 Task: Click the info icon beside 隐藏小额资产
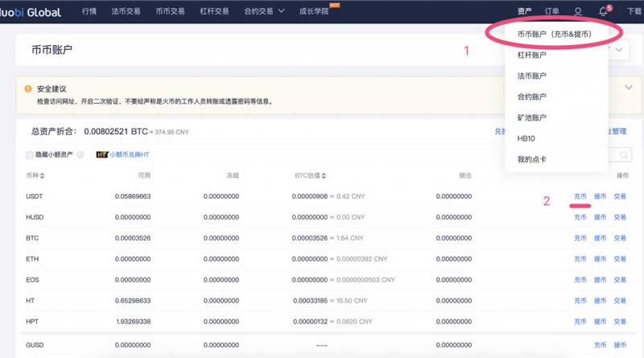(x=80, y=154)
